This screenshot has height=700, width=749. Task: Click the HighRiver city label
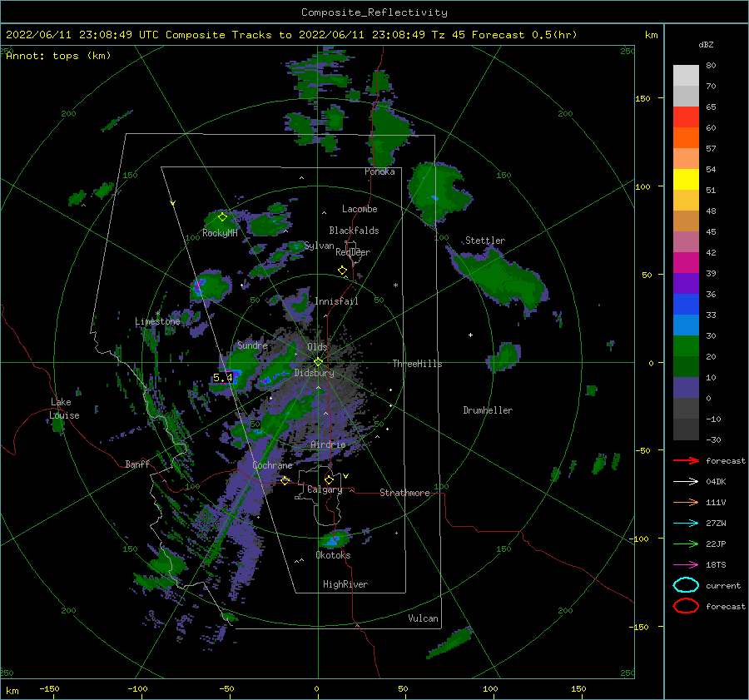345,584
